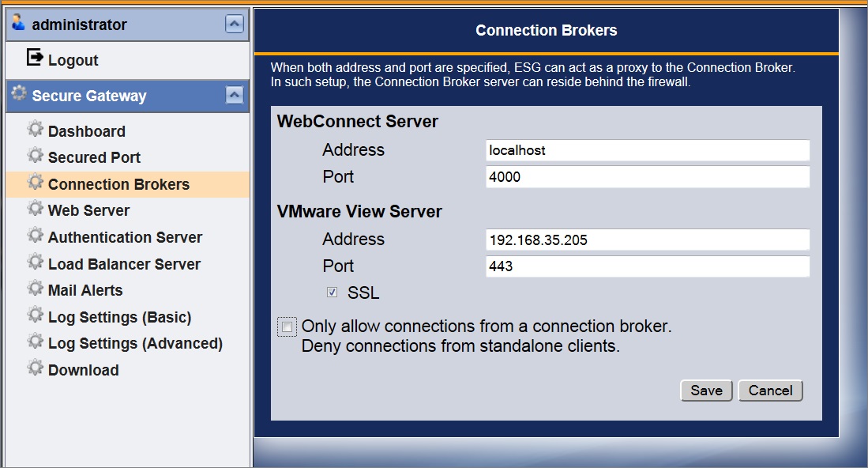Click the gear icon beside Dashboard
This screenshot has height=468, width=868.
[35, 130]
